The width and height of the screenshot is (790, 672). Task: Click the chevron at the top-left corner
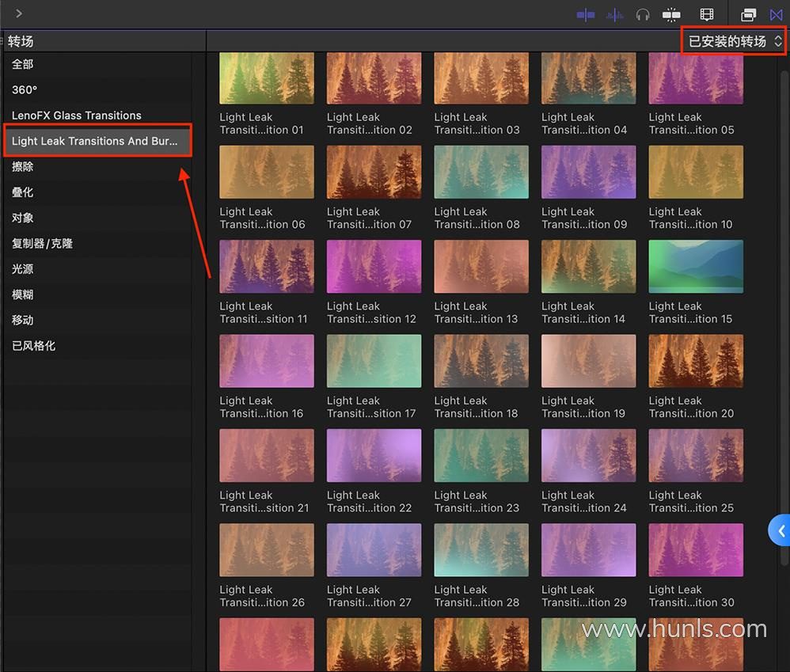19,13
